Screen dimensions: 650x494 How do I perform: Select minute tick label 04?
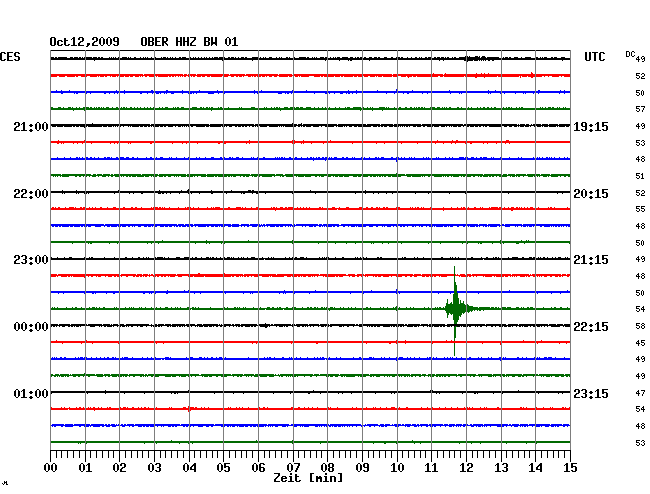[x=189, y=468]
